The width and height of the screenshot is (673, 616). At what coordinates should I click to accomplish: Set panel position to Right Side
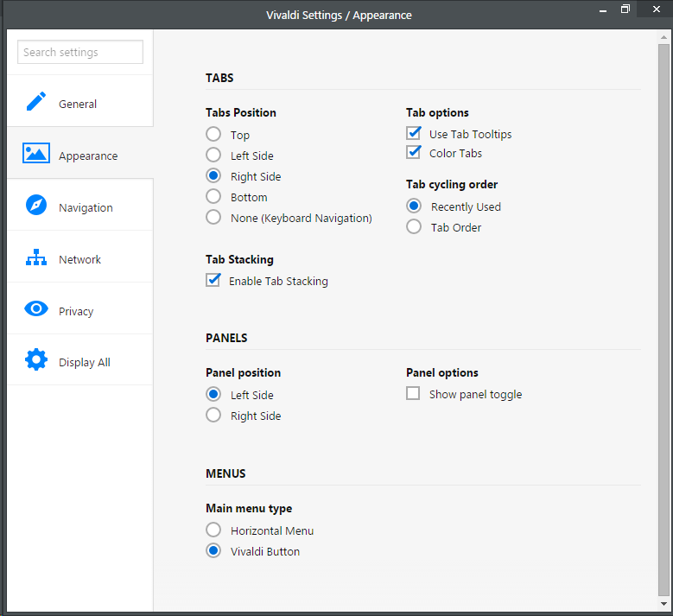click(213, 415)
